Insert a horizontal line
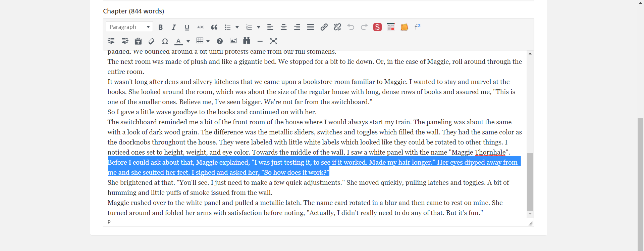 260,41
